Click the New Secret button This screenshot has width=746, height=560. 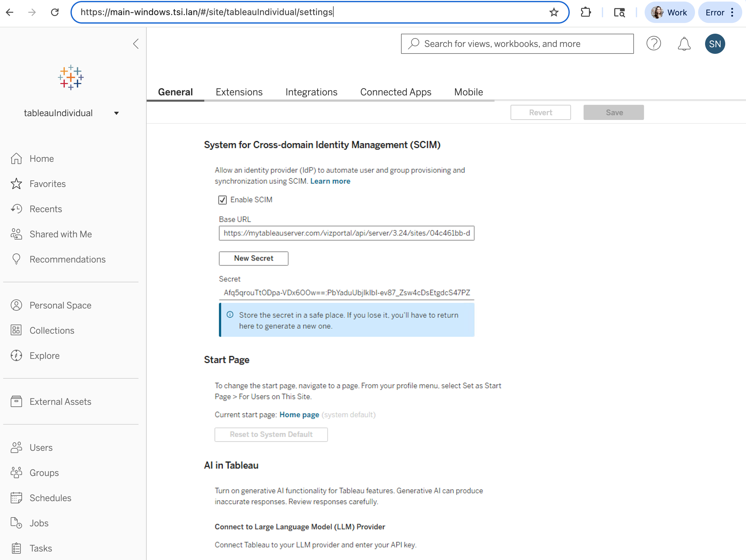pyautogui.click(x=253, y=258)
